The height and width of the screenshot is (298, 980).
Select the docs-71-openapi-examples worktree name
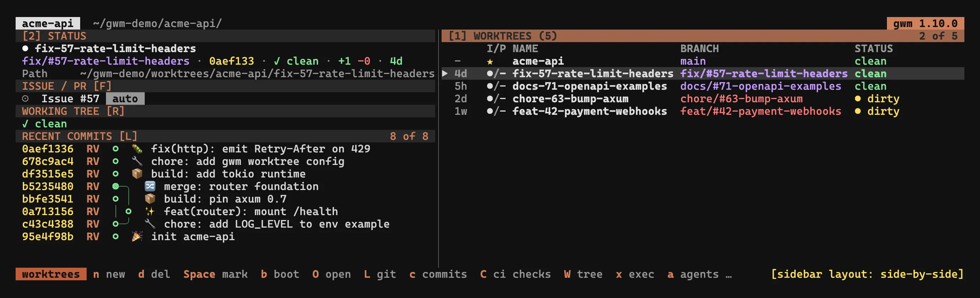coord(590,86)
